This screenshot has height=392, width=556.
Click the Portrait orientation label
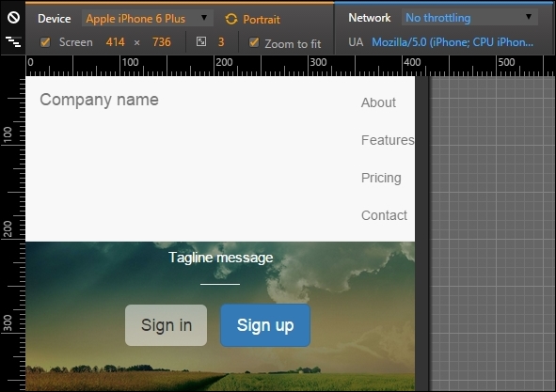(x=262, y=20)
